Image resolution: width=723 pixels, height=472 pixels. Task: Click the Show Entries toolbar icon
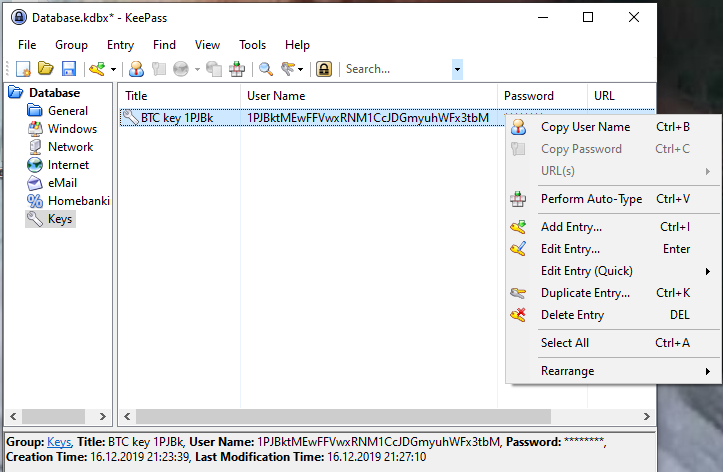pos(288,69)
